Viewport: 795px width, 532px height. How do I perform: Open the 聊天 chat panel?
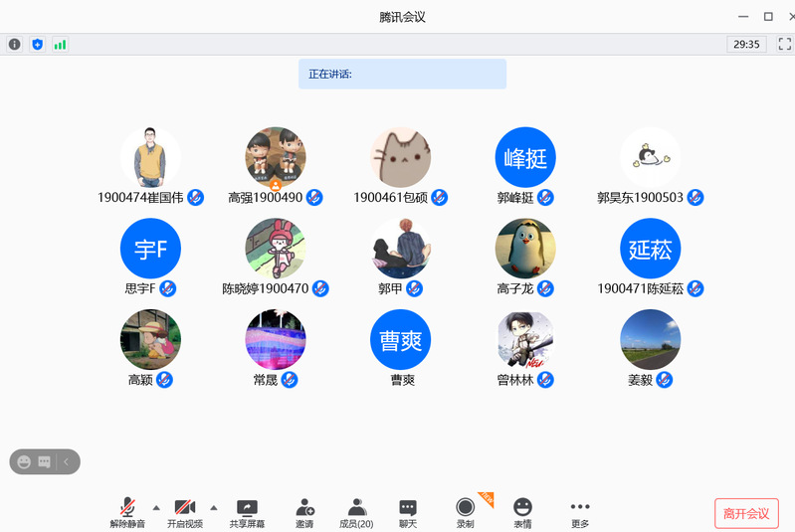[x=408, y=510]
